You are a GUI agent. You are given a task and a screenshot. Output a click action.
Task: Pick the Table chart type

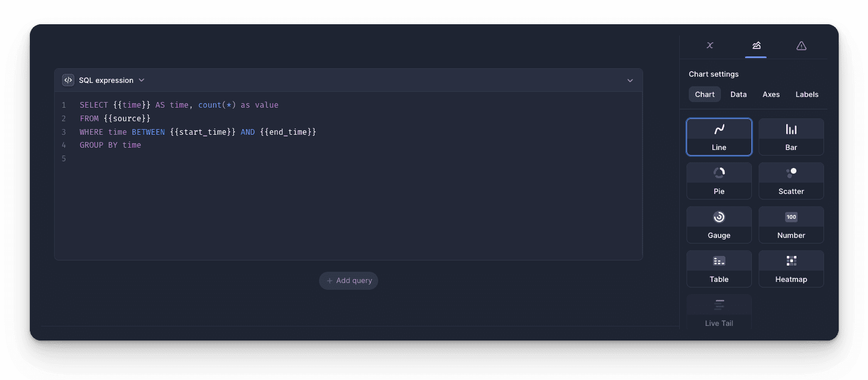(x=719, y=268)
